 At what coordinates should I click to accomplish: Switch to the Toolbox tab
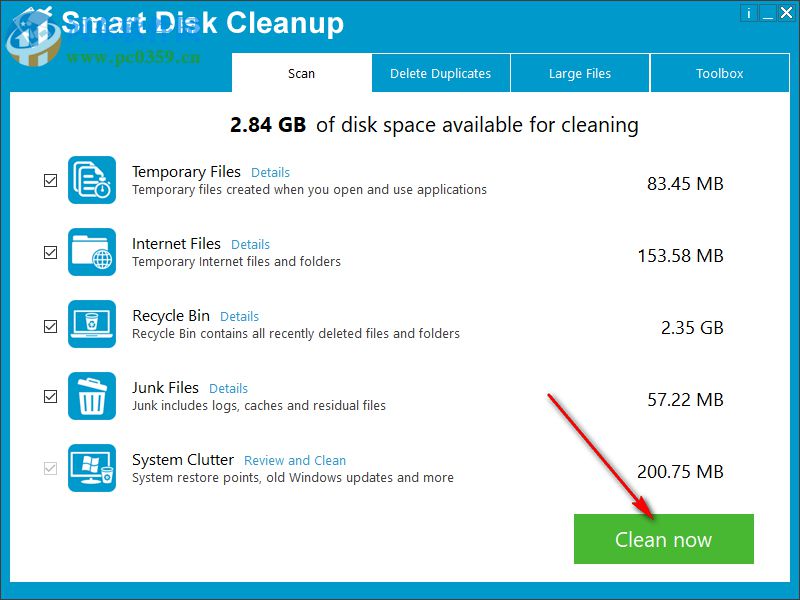[720, 73]
